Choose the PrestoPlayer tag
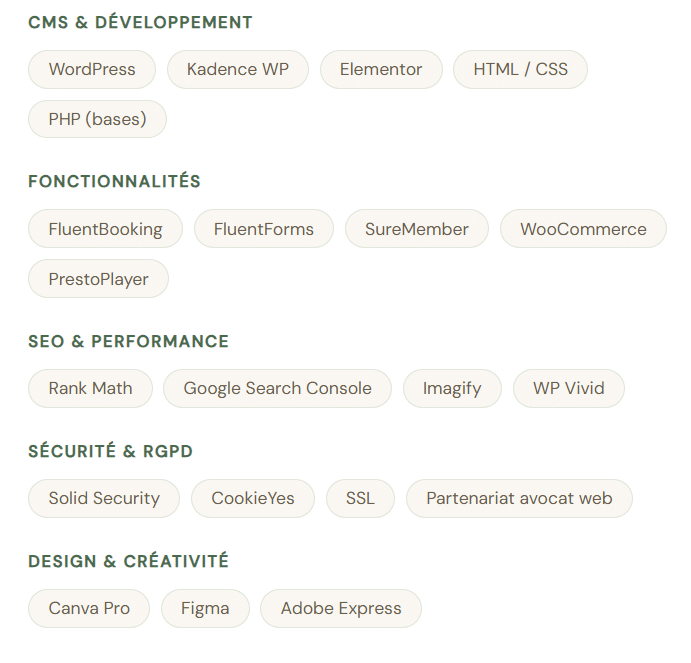691x663 pixels. [x=98, y=279]
